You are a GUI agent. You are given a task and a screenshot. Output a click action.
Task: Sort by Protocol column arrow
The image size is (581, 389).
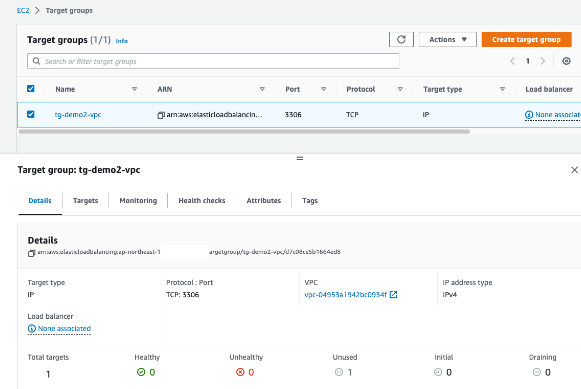point(400,89)
